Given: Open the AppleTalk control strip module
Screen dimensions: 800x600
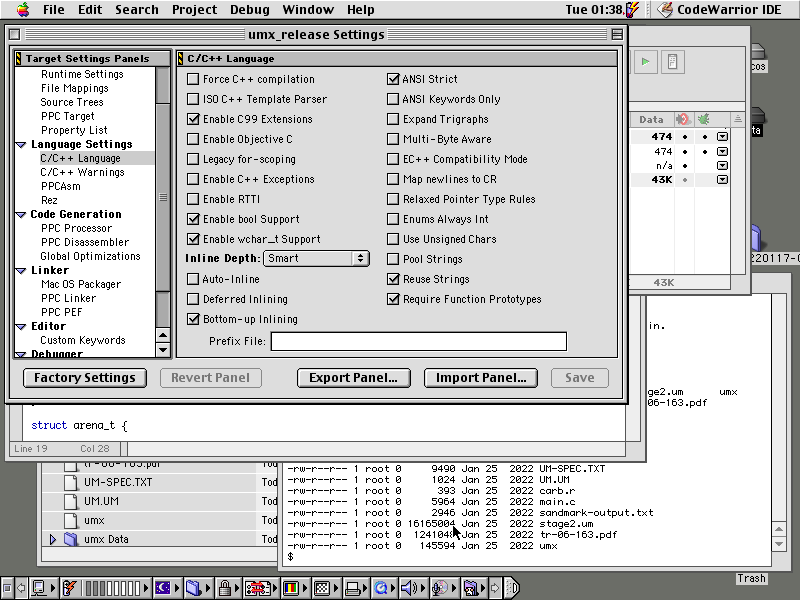Looking at the screenshot, I should click(x=42, y=588).
